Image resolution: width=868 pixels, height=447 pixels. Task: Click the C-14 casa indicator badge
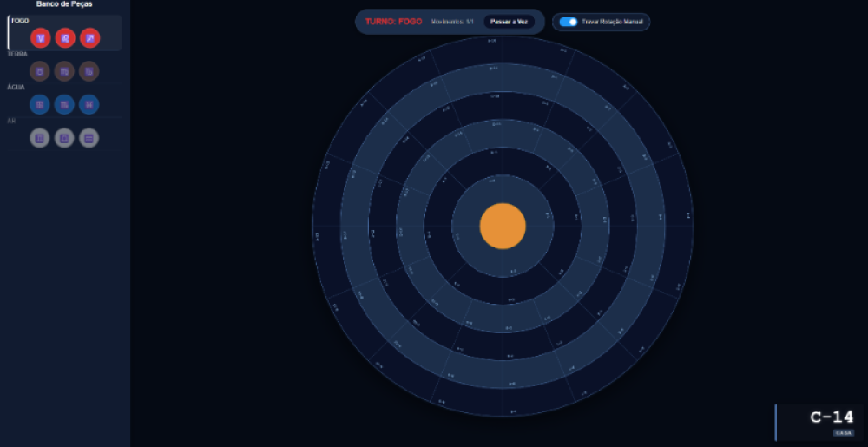click(x=832, y=422)
